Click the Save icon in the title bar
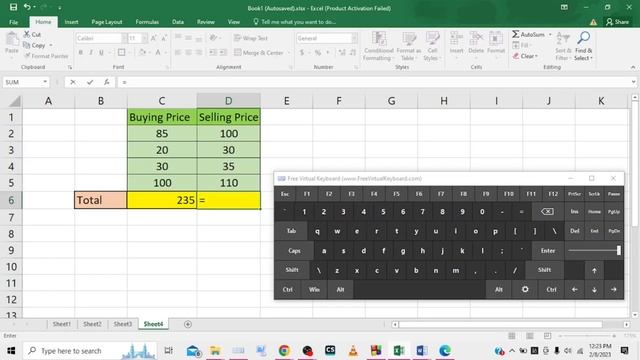640x360 pixels. click(x=13, y=7)
